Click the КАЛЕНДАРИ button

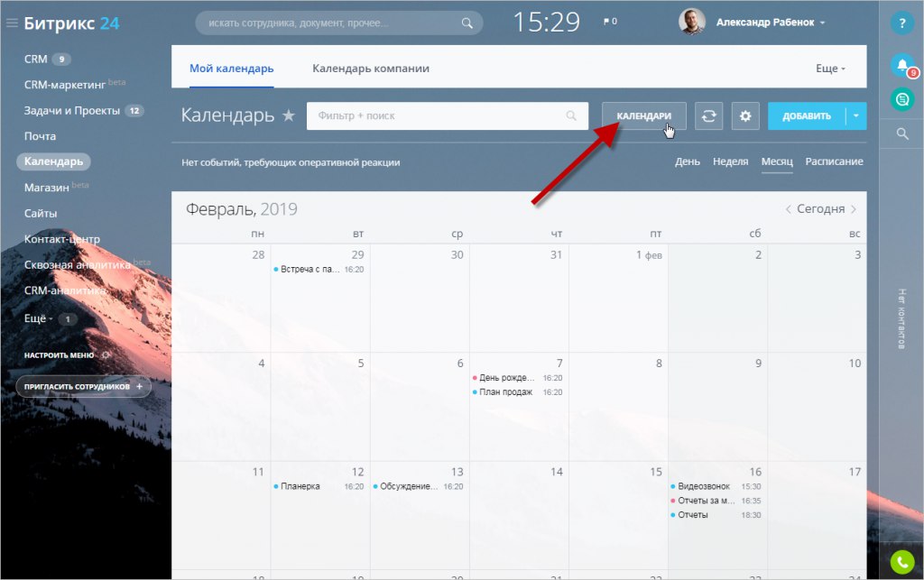click(643, 116)
